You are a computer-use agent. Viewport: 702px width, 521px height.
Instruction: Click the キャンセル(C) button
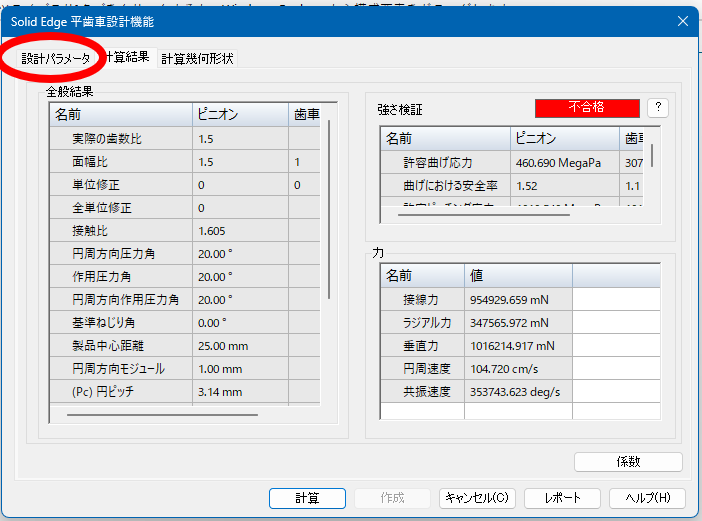click(477, 498)
